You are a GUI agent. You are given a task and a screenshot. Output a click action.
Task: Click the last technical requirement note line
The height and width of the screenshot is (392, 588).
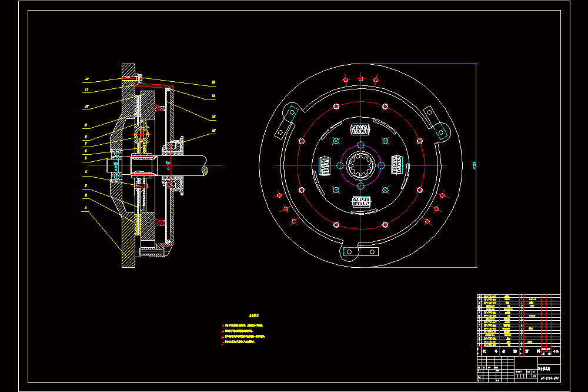click(239, 342)
